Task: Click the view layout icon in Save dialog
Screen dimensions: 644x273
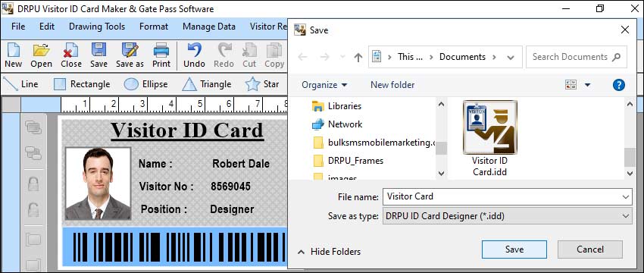Action: point(571,85)
